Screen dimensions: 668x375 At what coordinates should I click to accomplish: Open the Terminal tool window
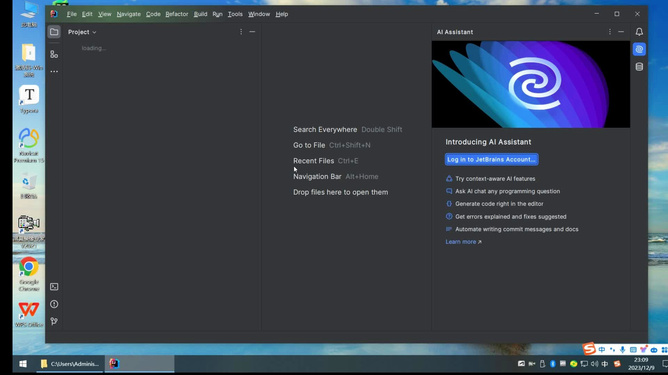pyautogui.click(x=54, y=287)
